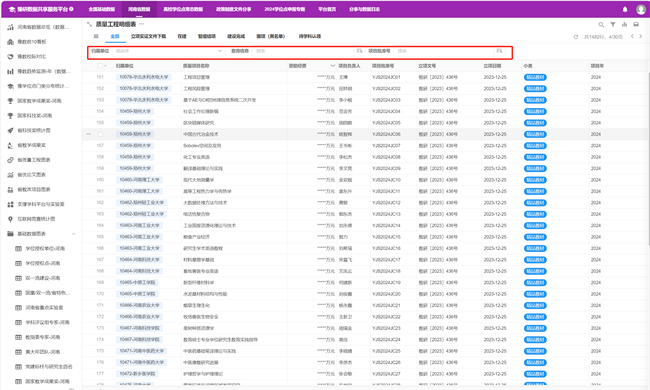This screenshot has height=390, width=650.
Task: Open 省教改项目图表 in the sidebar
Action: click(x=34, y=190)
